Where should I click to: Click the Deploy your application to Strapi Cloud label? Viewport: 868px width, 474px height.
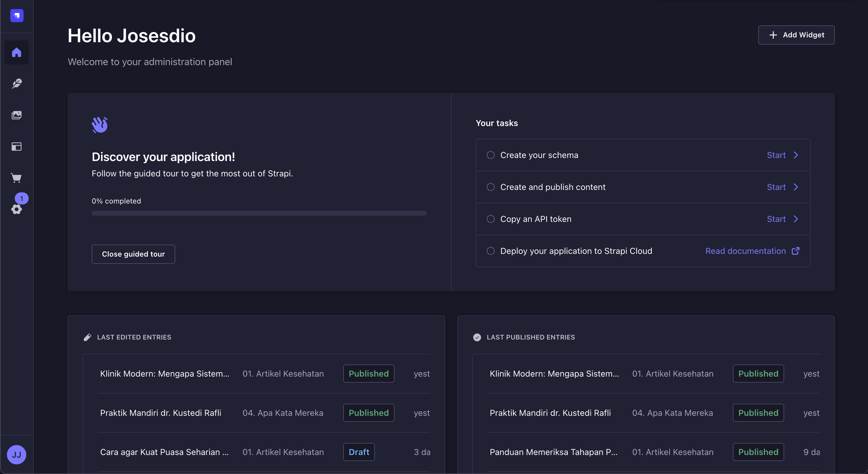point(576,251)
